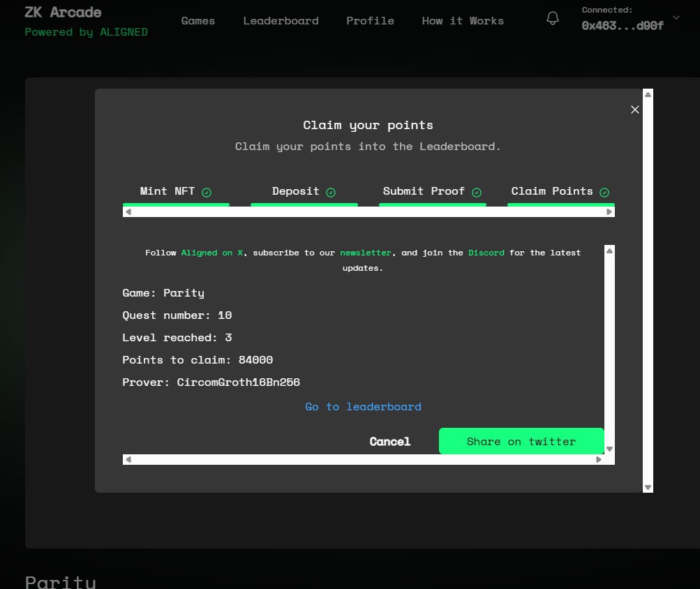This screenshot has height=589, width=700.
Task: Click Points to claim: 84000 text
Action: point(198,360)
